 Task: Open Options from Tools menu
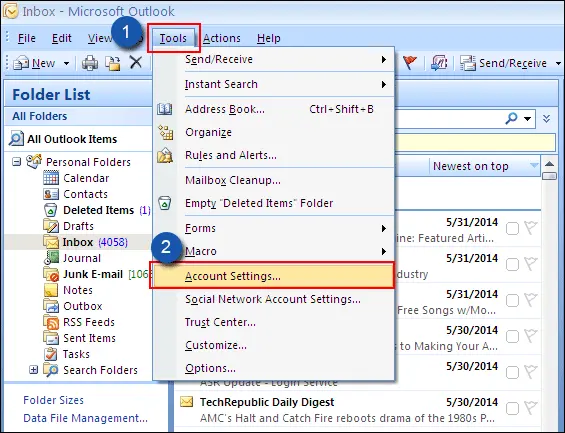pos(274,368)
